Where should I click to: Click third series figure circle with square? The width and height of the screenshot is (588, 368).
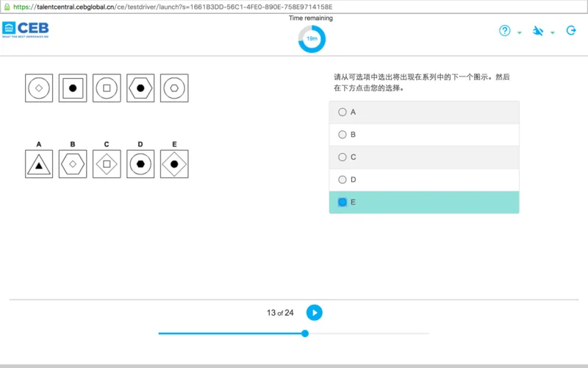click(x=107, y=88)
